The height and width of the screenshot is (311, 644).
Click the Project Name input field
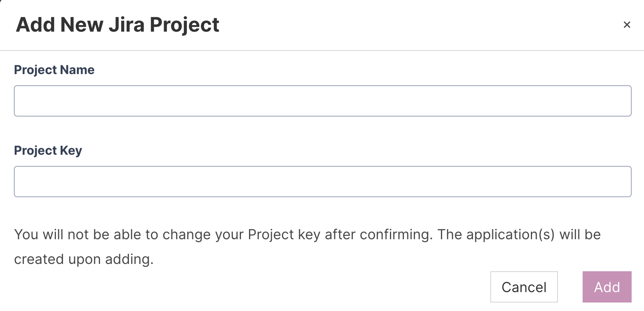tap(322, 101)
